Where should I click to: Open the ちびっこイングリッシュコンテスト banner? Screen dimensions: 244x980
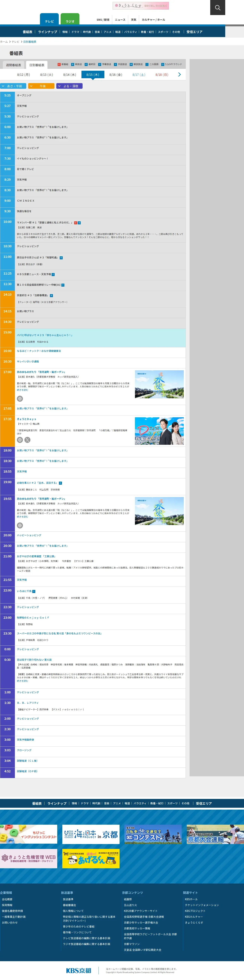pyautogui.click(x=29, y=834)
